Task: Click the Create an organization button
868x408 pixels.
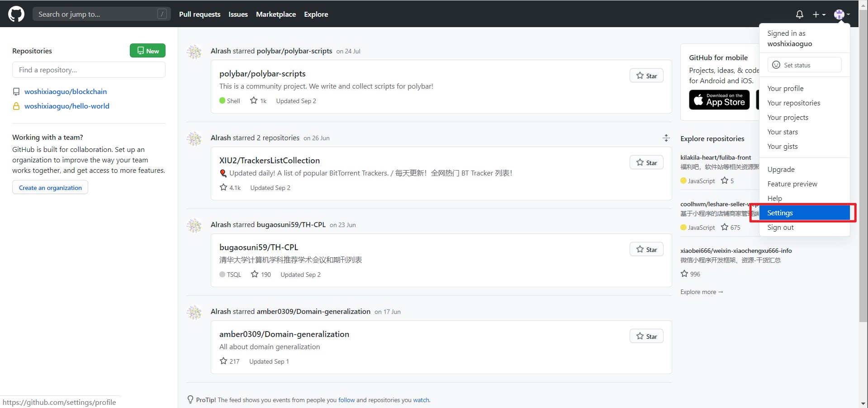Action: [x=50, y=188]
